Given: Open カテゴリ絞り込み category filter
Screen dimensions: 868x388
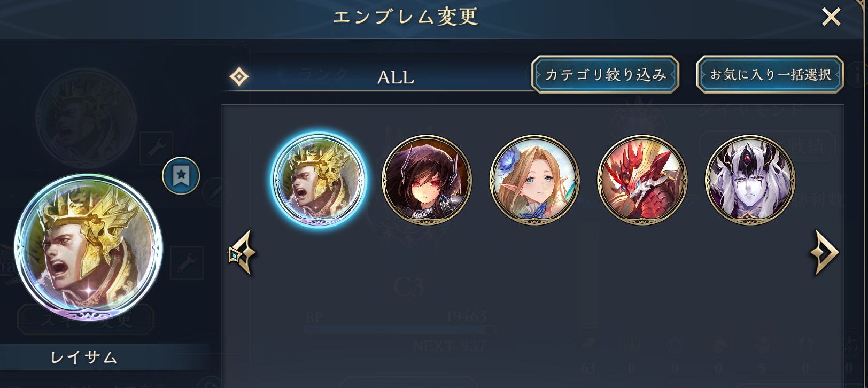Looking at the screenshot, I should pos(605,74).
